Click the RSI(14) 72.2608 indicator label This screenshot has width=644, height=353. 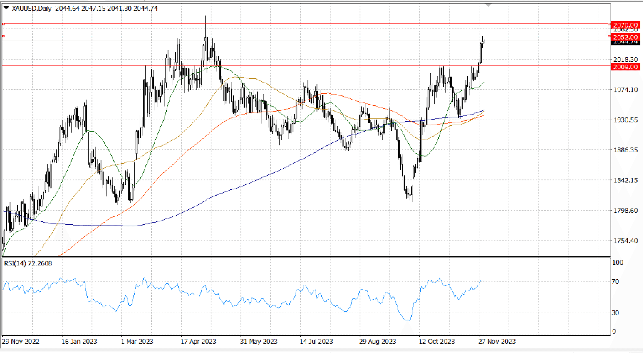coord(28,263)
